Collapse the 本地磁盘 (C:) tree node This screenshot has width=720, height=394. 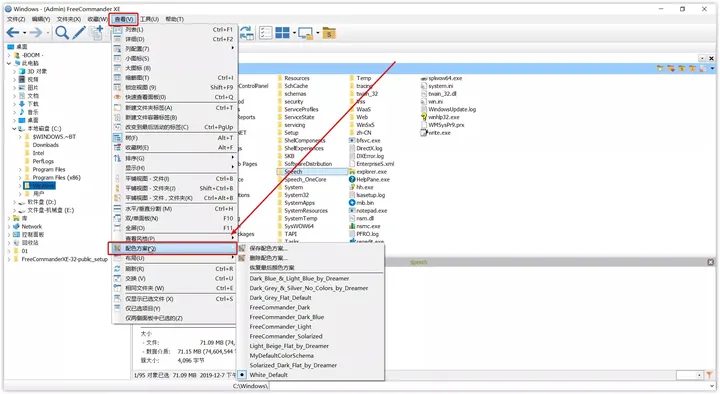[14, 129]
